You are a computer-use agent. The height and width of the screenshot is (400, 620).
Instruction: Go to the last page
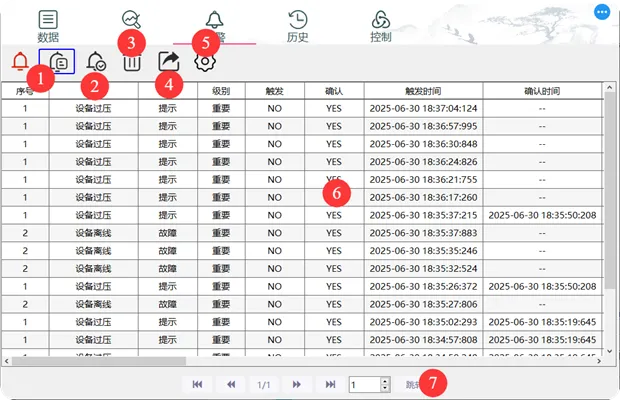tap(330, 384)
